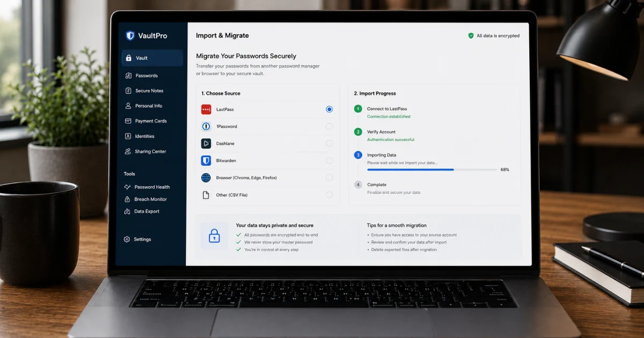The height and width of the screenshot is (338, 644).
Task: Click the Identities sidebar icon
Action: click(128, 136)
